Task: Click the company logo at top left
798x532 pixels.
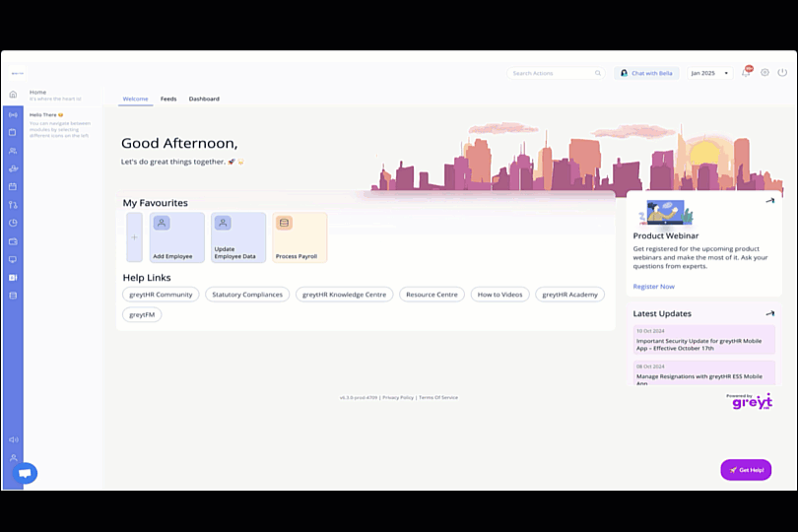Action: pyautogui.click(x=18, y=73)
